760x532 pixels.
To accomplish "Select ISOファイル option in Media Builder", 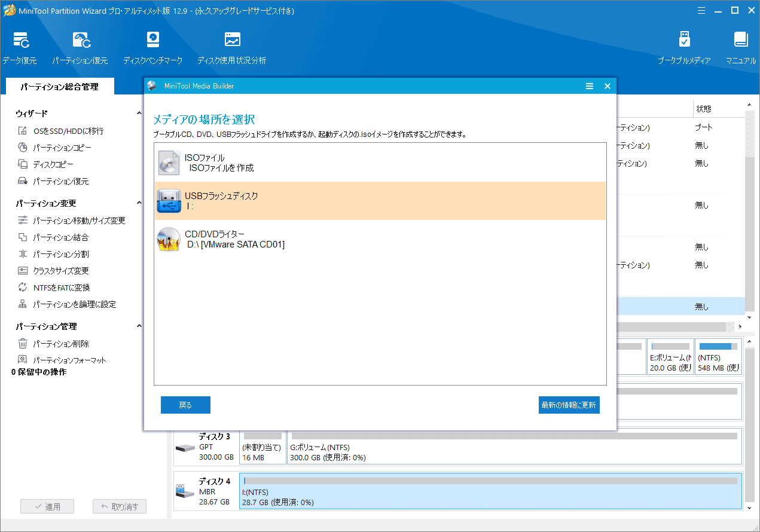I will (380, 163).
